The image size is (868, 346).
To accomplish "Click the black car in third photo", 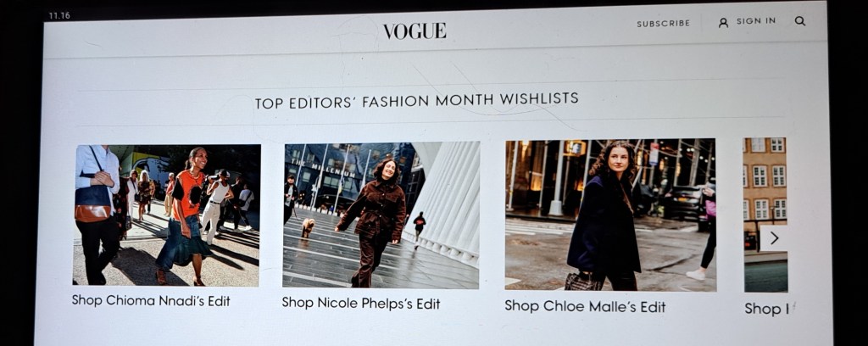I will pos(684,203).
